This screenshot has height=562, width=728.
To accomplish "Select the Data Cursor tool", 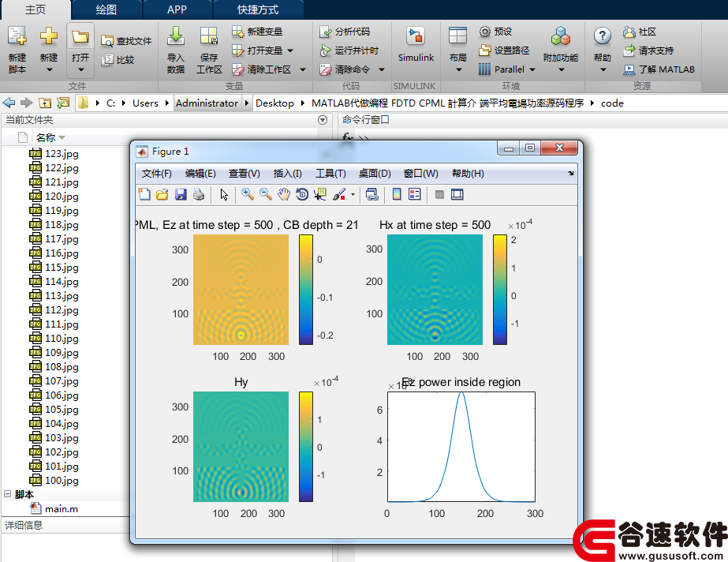I will tap(320, 194).
